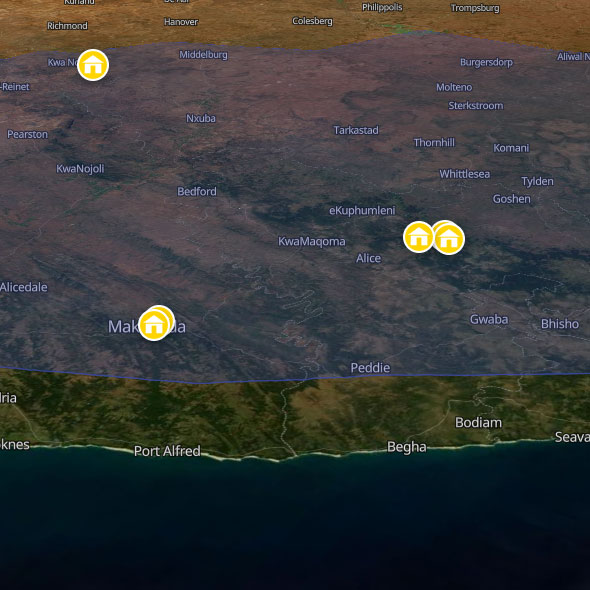
Task: Click the Komani town label
Action: (511, 148)
